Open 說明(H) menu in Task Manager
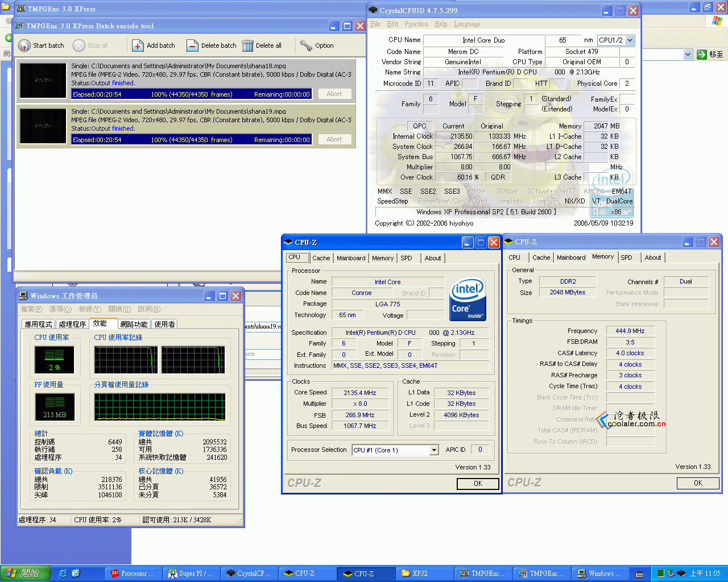This screenshot has height=582, width=728. click(149, 309)
